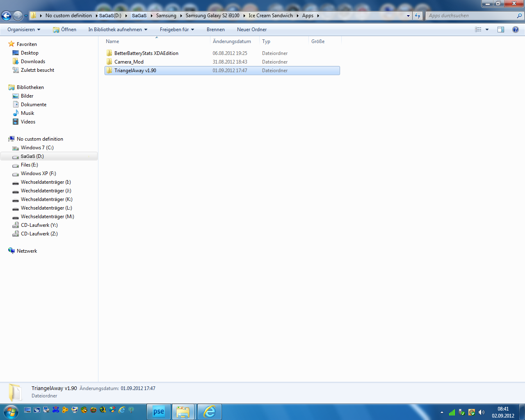Screen dimensions: 525x420
Task: Click Öffnen in the toolbar
Action: pos(65,30)
